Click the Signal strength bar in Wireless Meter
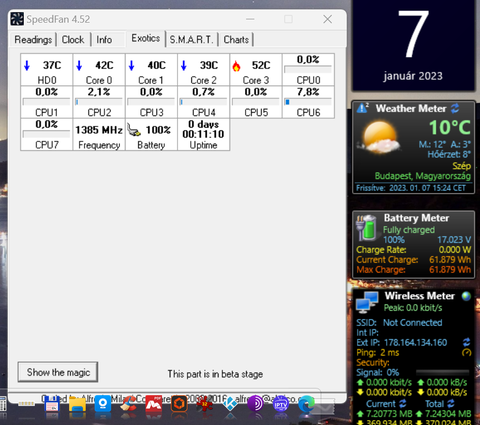The width and height of the screenshot is (480, 425). click(x=442, y=372)
